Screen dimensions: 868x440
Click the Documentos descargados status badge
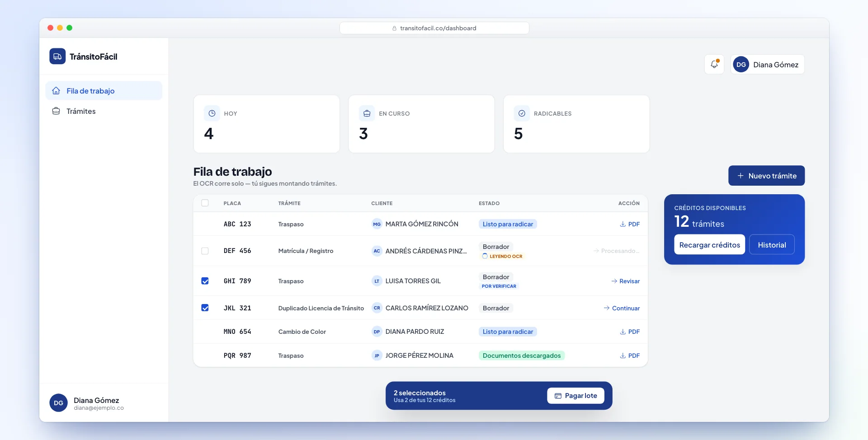[x=522, y=356]
